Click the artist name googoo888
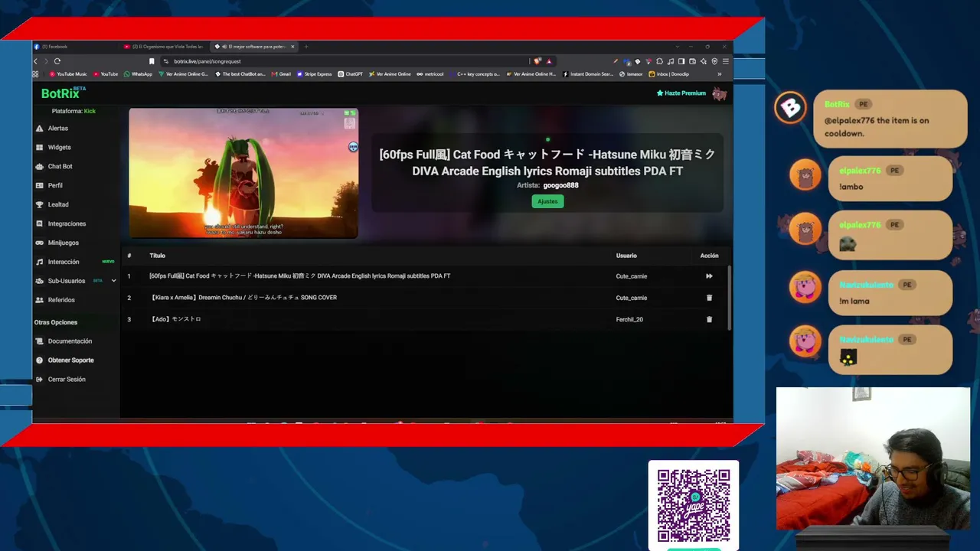Image resolution: width=980 pixels, height=551 pixels. click(561, 185)
